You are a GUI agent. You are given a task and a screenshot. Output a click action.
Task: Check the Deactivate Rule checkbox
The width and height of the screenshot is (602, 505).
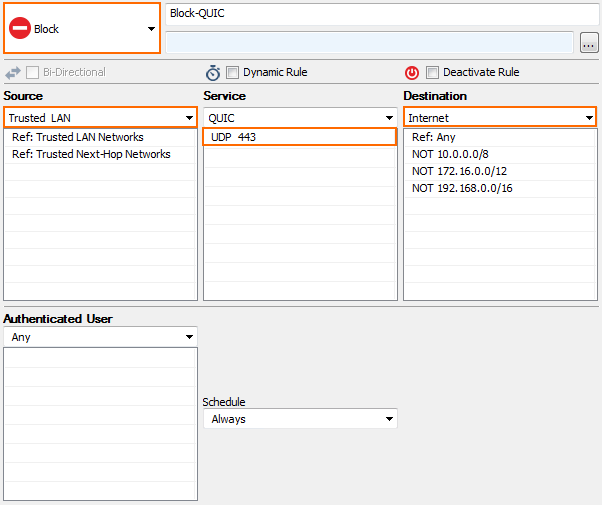432,72
